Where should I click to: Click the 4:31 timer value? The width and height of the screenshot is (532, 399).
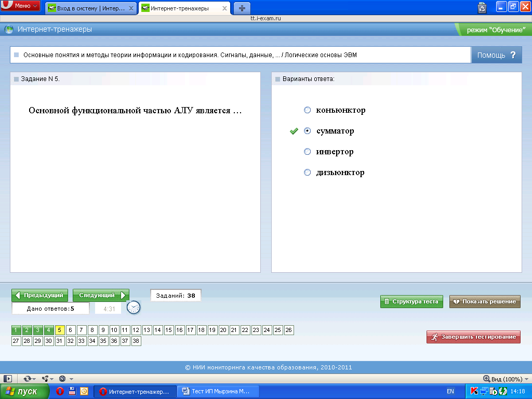coord(109,309)
